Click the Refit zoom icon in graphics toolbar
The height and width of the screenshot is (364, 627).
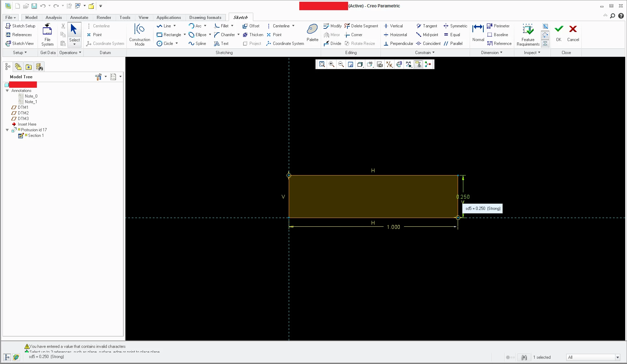coord(322,64)
